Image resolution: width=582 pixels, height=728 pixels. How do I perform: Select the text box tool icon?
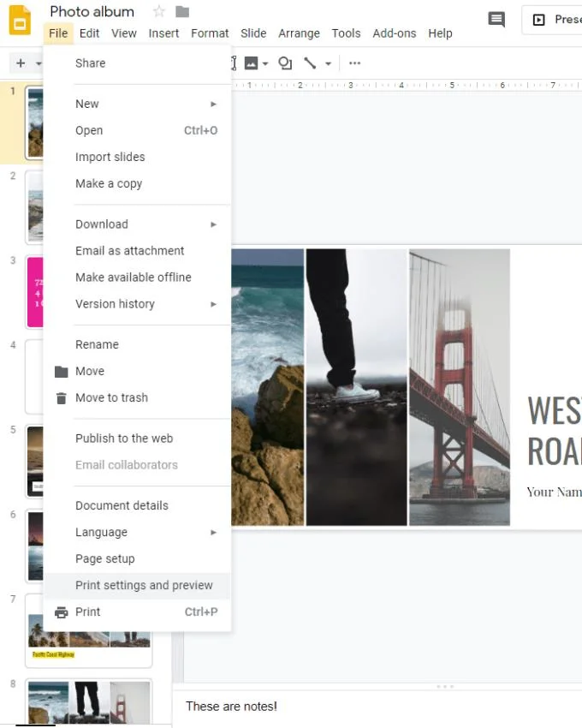(234, 63)
